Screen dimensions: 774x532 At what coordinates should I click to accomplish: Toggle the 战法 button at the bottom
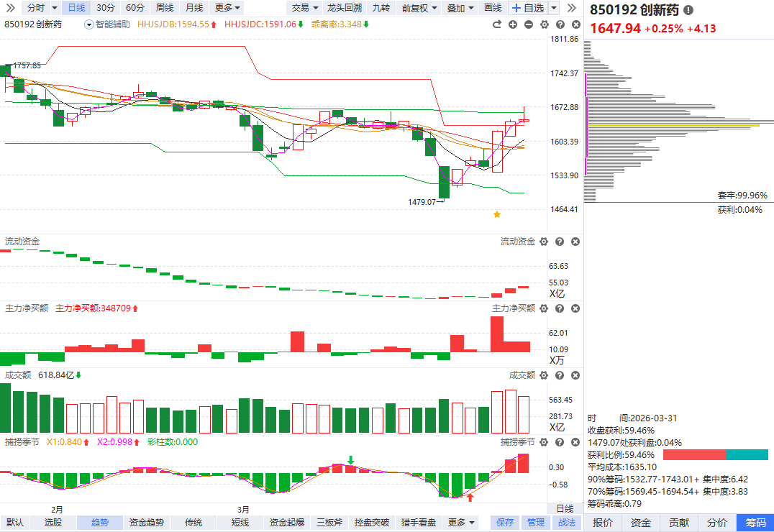(567, 523)
